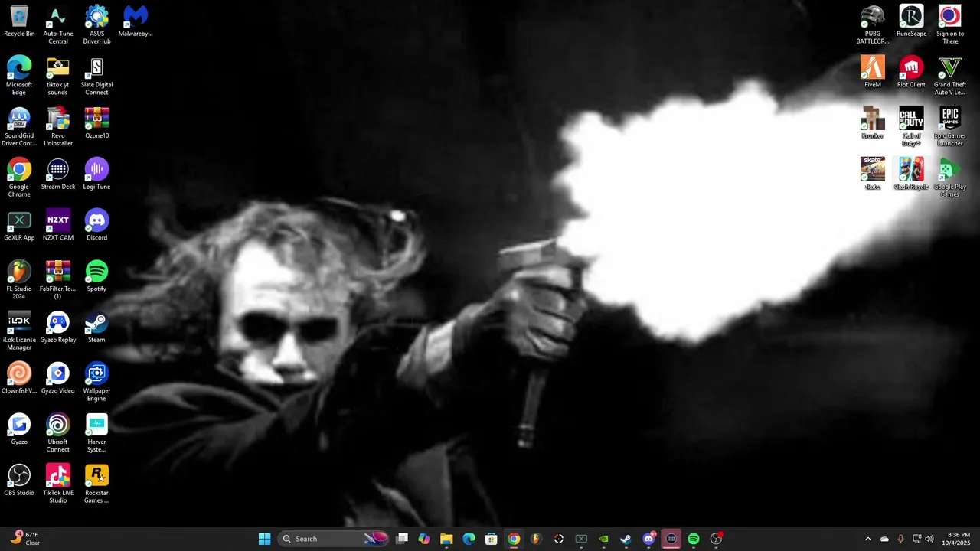Open the NVIDIA app from the taskbar
This screenshot has width=980, height=551.
pos(603,539)
